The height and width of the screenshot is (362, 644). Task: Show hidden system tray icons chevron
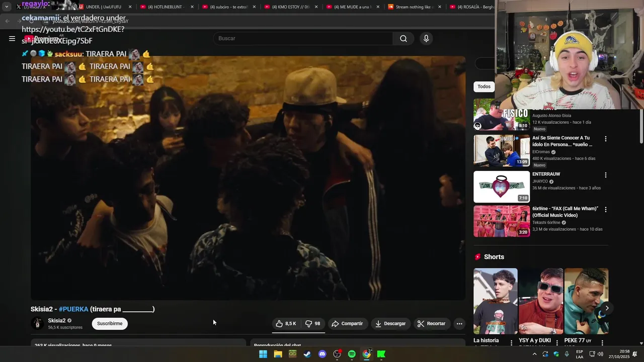coord(534,354)
